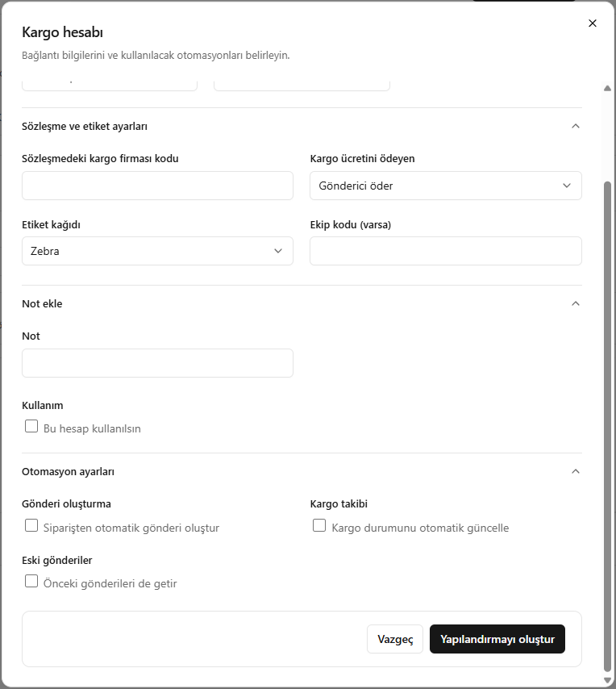Click into the Ekip kodu (varsa) field
616x689 pixels.
446,251
